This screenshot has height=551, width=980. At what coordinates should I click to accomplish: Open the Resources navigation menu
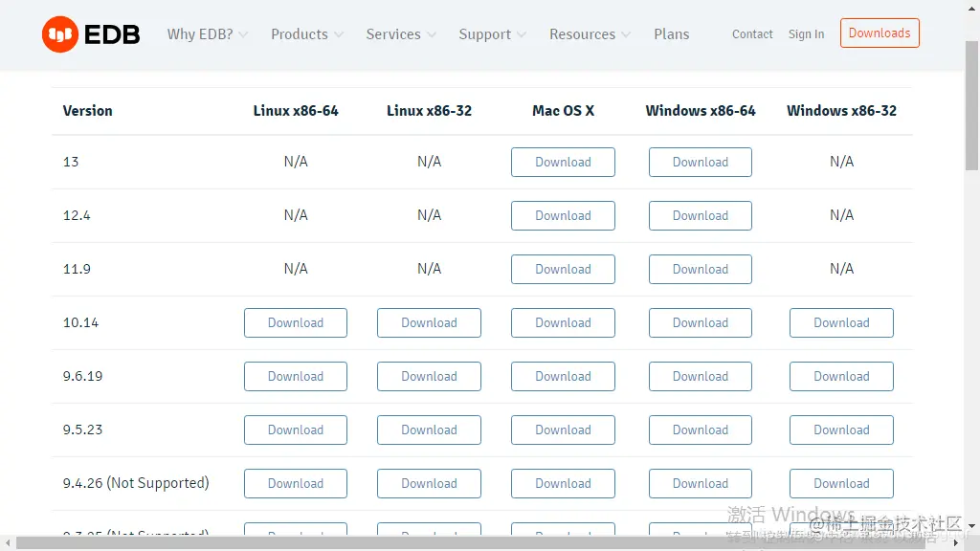click(x=590, y=34)
